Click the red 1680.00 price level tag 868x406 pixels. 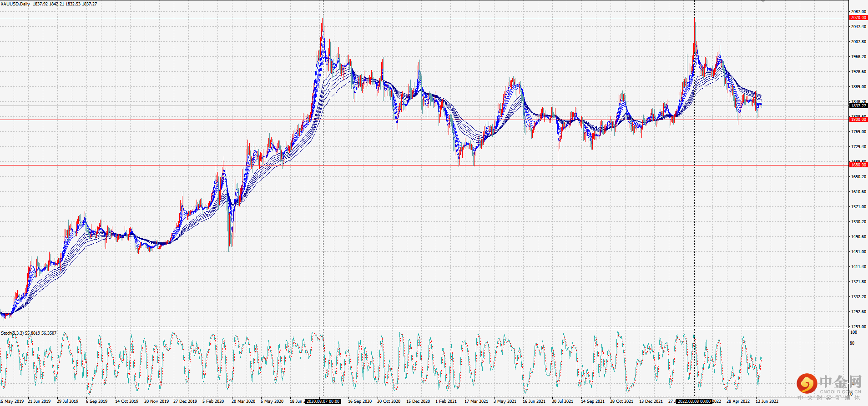point(858,165)
